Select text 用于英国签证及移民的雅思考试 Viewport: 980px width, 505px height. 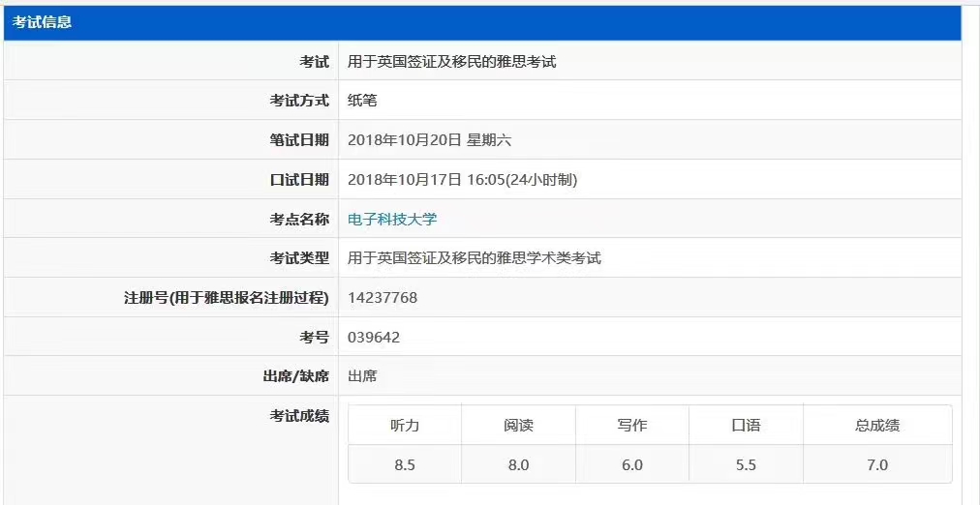[451, 62]
